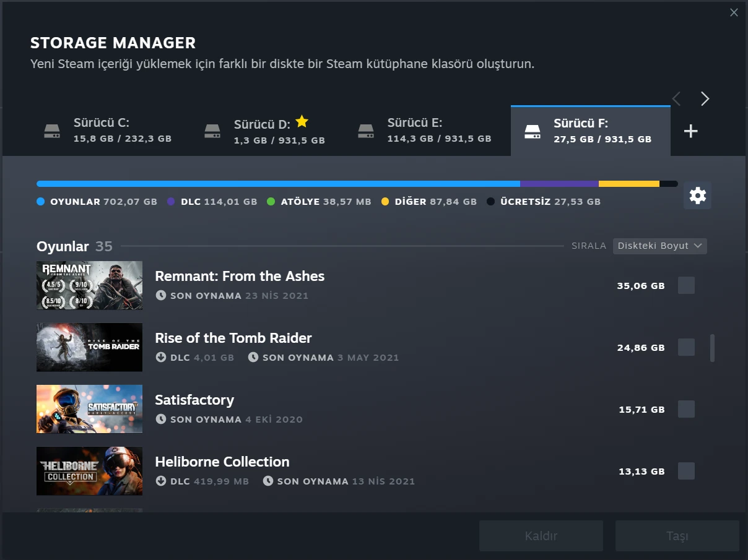Click the 13,13 GB size value
Screen dimensions: 748x560
[x=641, y=472]
